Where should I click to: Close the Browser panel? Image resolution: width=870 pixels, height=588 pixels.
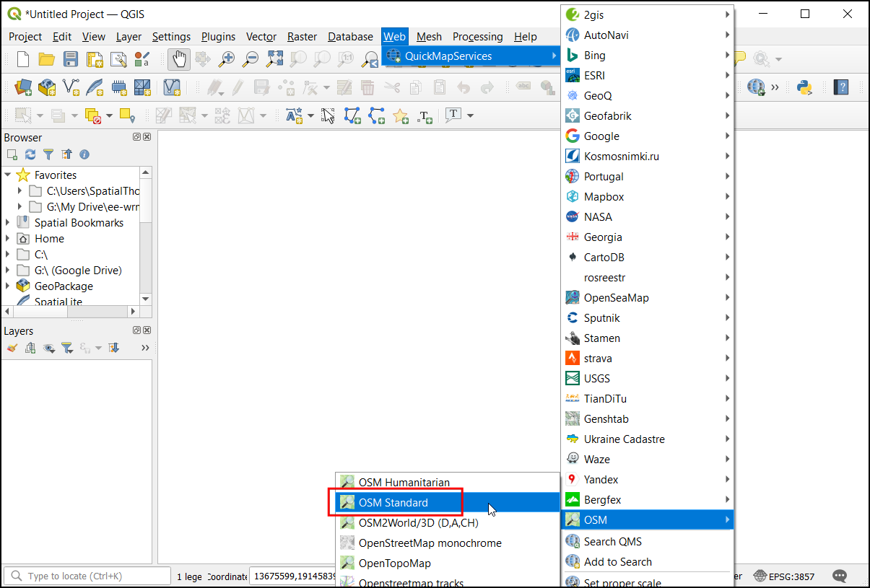147,137
